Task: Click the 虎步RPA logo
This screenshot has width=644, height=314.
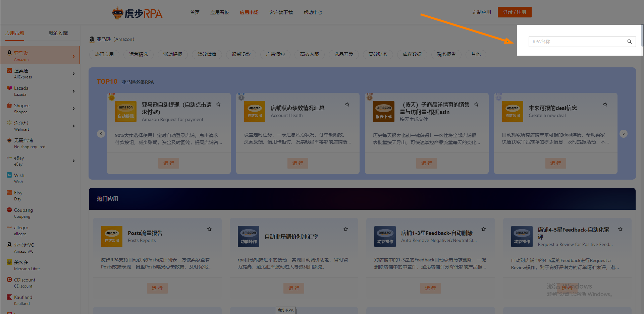Action: coord(137,13)
